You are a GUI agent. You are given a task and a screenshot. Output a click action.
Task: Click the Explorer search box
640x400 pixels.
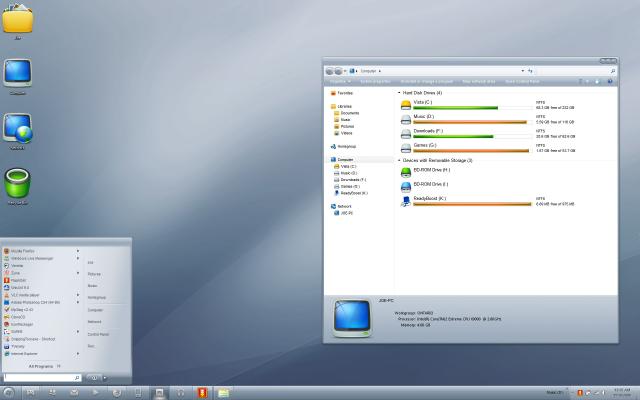[x=576, y=71]
